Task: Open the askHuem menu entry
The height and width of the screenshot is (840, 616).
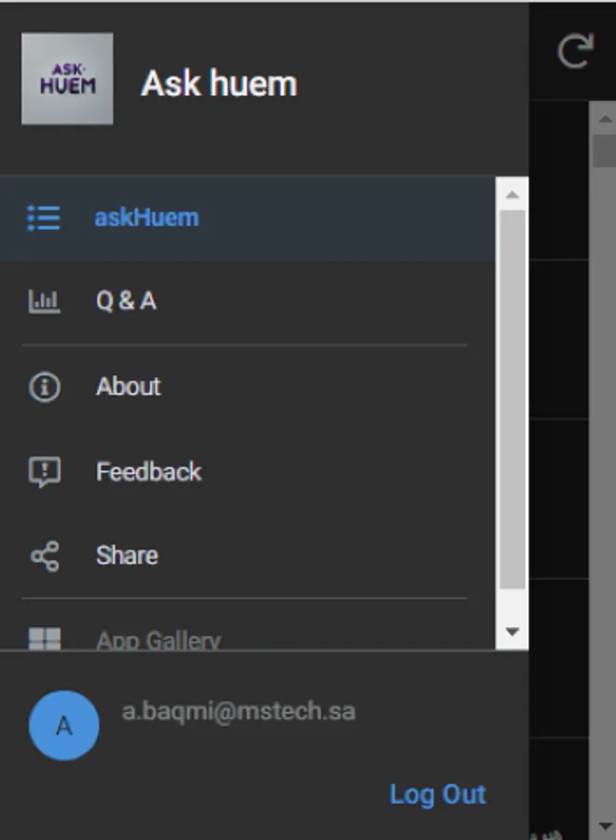Action: click(x=147, y=217)
